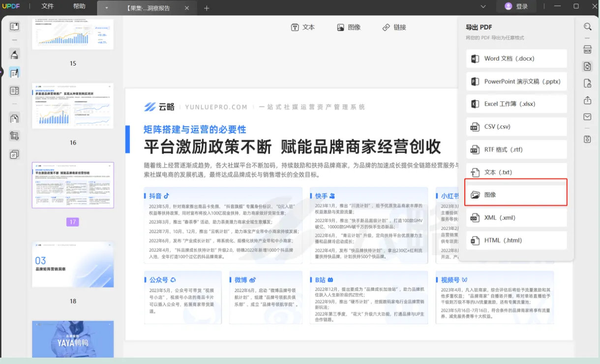Export as Word 文档 (.docx)
Viewport: 600px width, 364px height.
(516, 59)
